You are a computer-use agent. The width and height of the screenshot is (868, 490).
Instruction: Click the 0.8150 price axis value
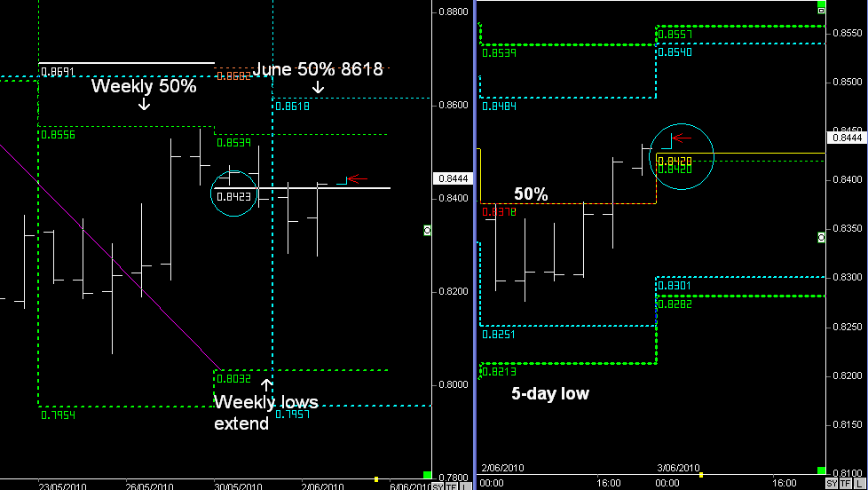click(x=848, y=424)
